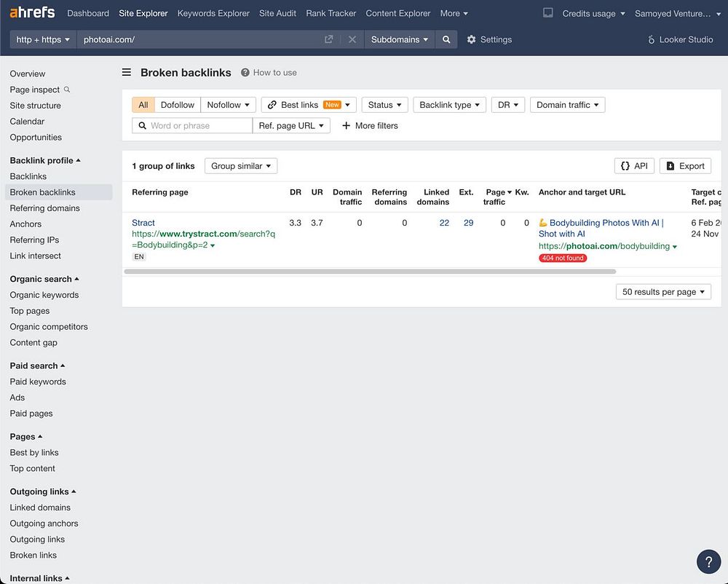Click the 404 not found badge
The width and height of the screenshot is (728, 584).
point(563,258)
